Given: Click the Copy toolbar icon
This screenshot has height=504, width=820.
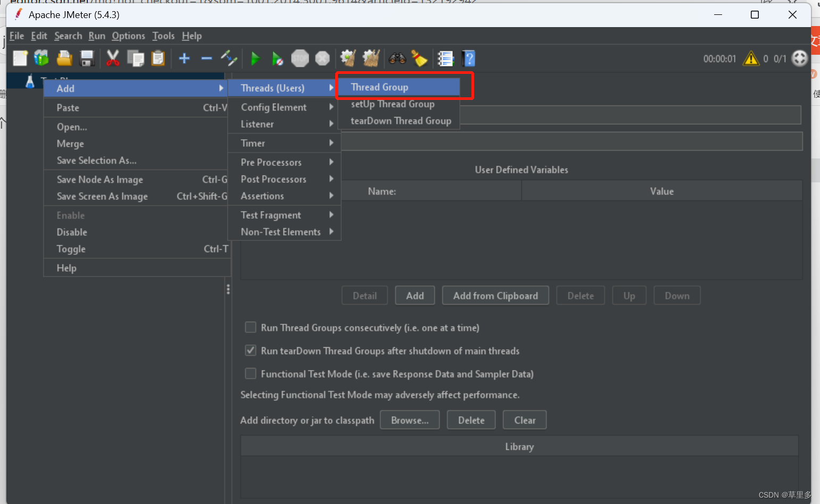Looking at the screenshot, I should [x=136, y=58].
